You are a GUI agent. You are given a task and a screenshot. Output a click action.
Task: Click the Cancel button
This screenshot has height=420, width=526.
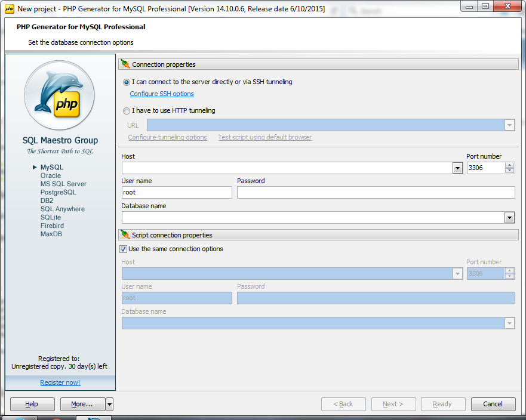click(x=493, y=404)
